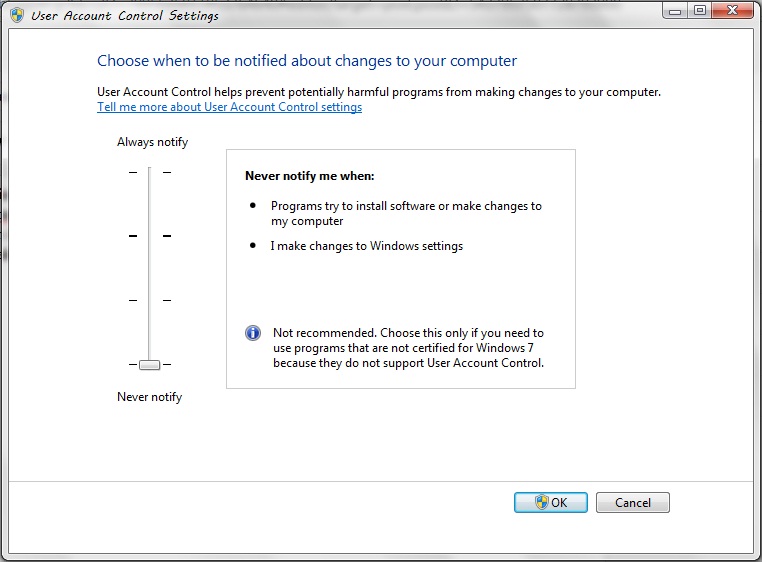Minimize the User Account Control Settings window

(x=675, y=11)
